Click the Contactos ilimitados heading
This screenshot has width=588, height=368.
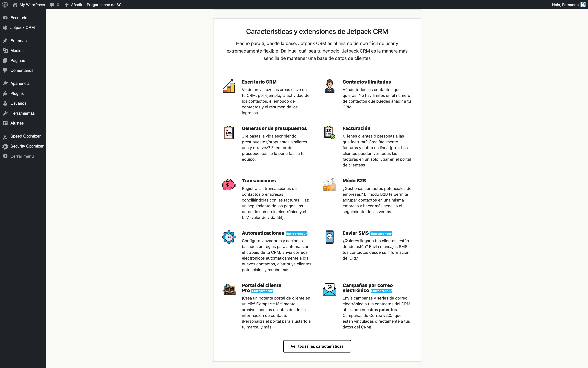click(x=367, y=82)
